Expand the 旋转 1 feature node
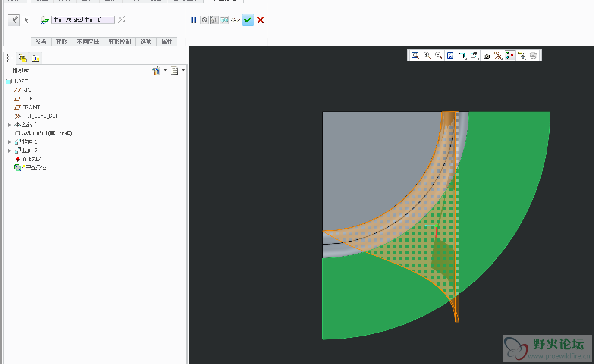 (10, 125)
